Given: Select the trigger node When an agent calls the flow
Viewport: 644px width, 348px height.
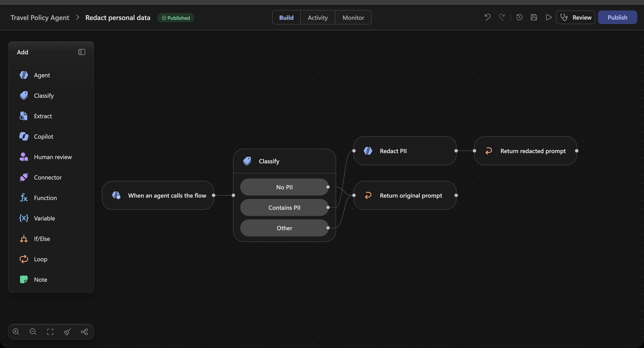Looking at the screenshot, I should click(158, 196).
